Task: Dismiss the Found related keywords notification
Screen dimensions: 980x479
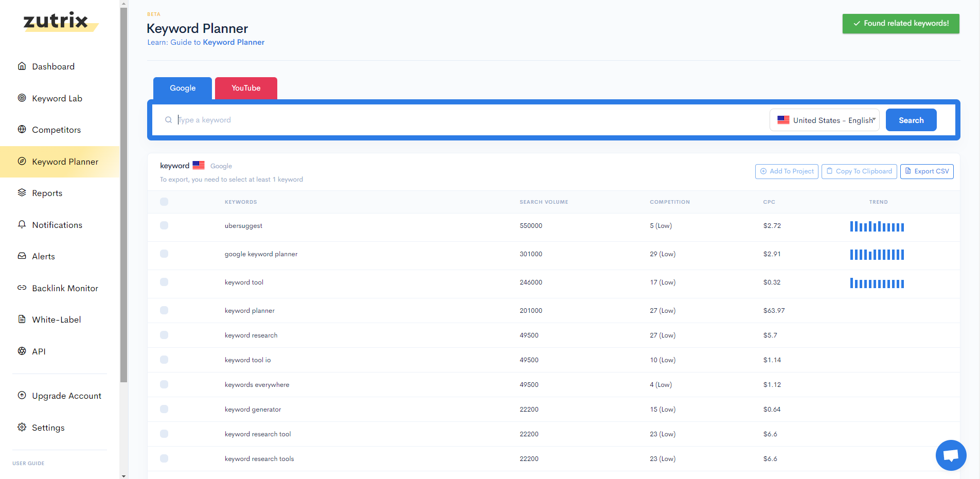Action: (x=901, y=24)
